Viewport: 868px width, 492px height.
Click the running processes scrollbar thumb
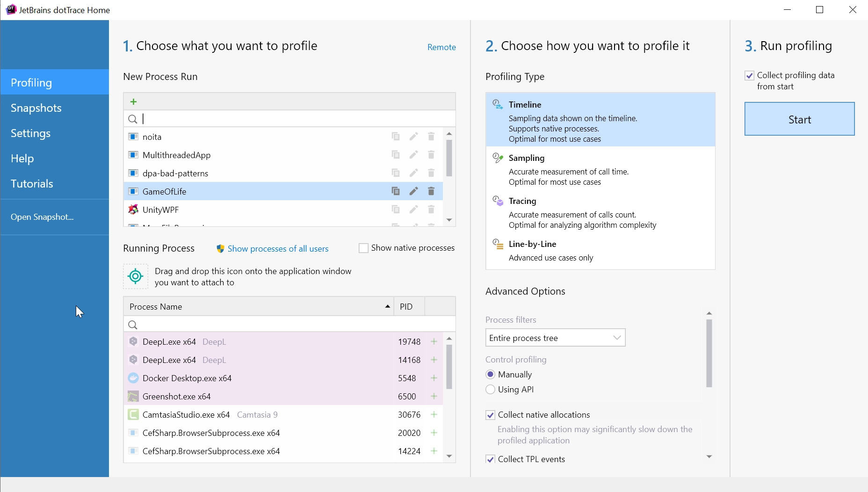pyautogui.click(x=449, y=367)
